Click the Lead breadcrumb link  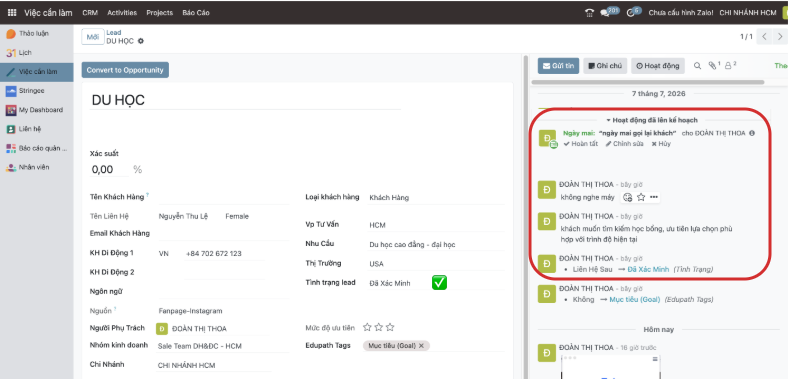point(114,33)
